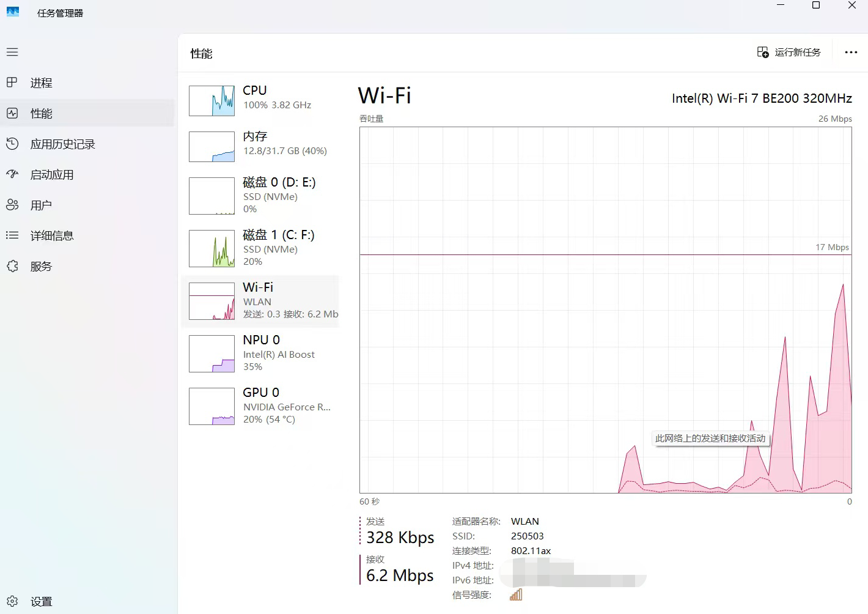Click the CPU label in the resource list
Image resolution: width=868 pixels, height=614 pixels.
(255, 91)
